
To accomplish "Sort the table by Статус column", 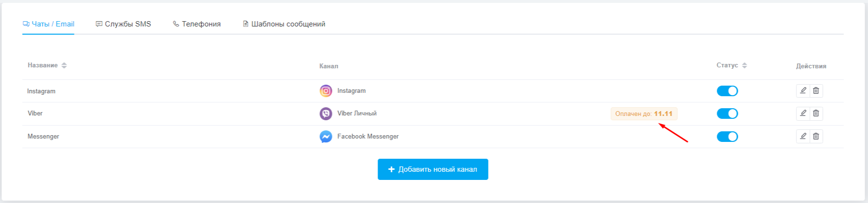I will click(x=732, y=65).
